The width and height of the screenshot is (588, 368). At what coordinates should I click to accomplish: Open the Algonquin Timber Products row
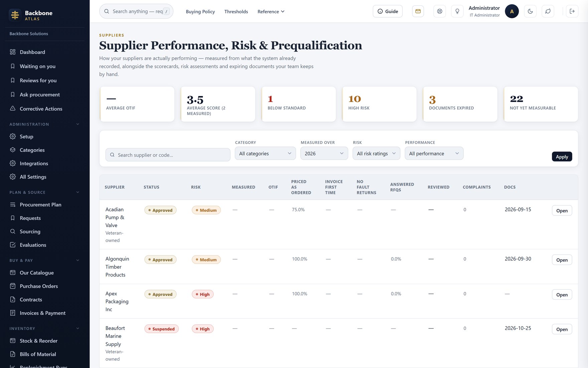point(562,260)
